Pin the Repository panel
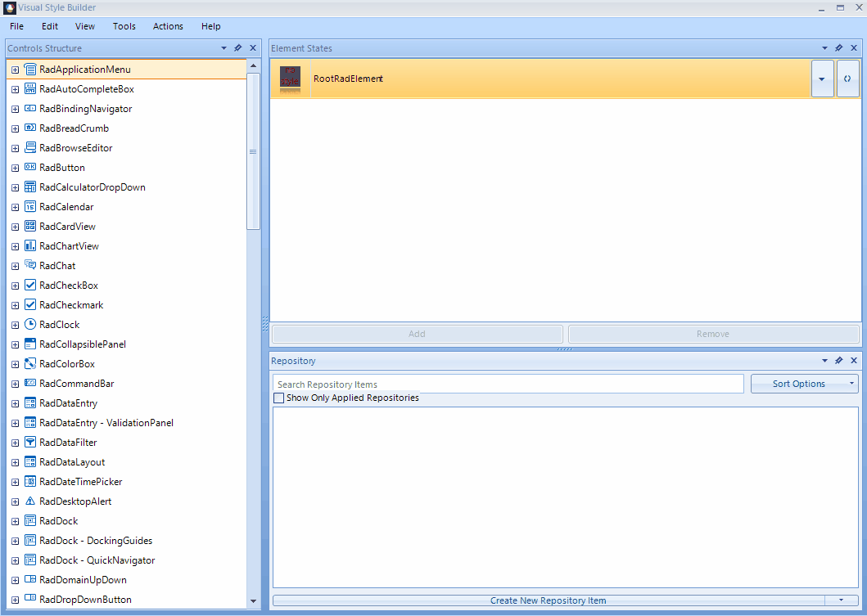Image resolution: width=867 pixels, height=616 pixels. click(x=839, y=360)
